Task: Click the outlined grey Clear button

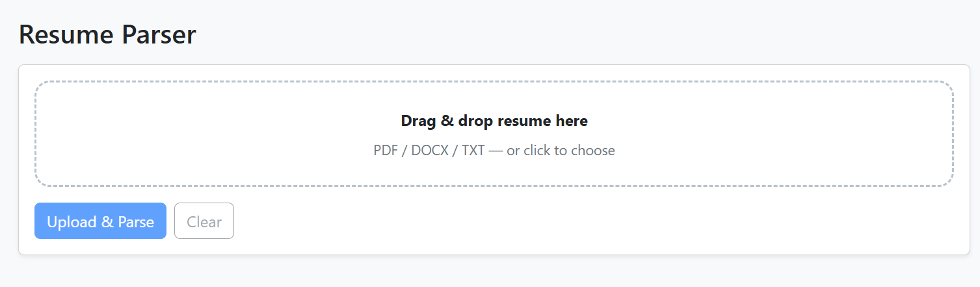Action: pos(204,221)
